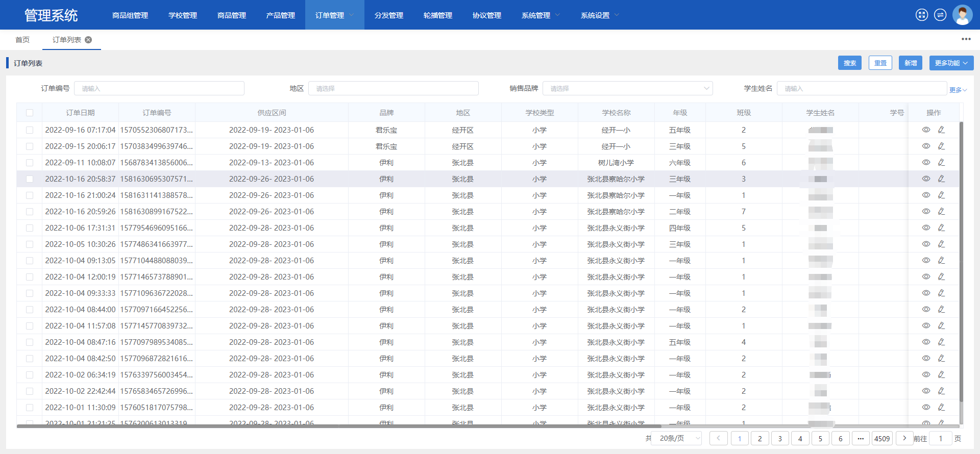
Task: Check the row for order 2022-09-16 07:17:04
Action: [30, 130]
